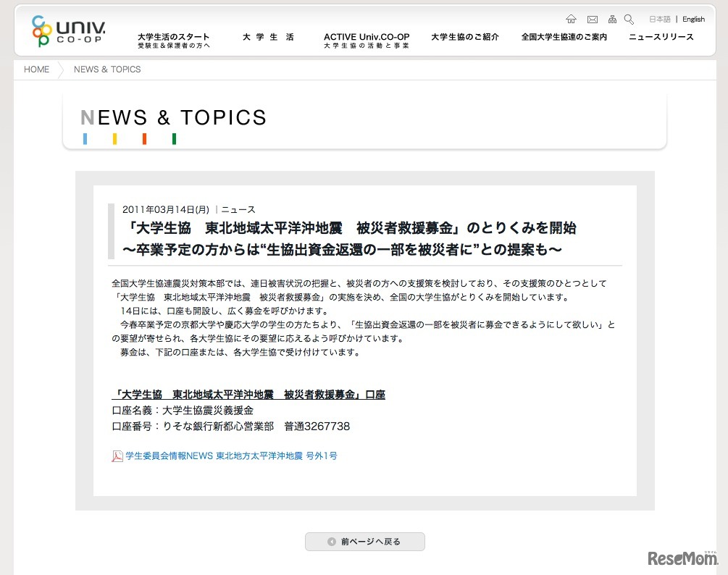Select 全国大学生協連のご案内 in the navigation

coord(562,35)
